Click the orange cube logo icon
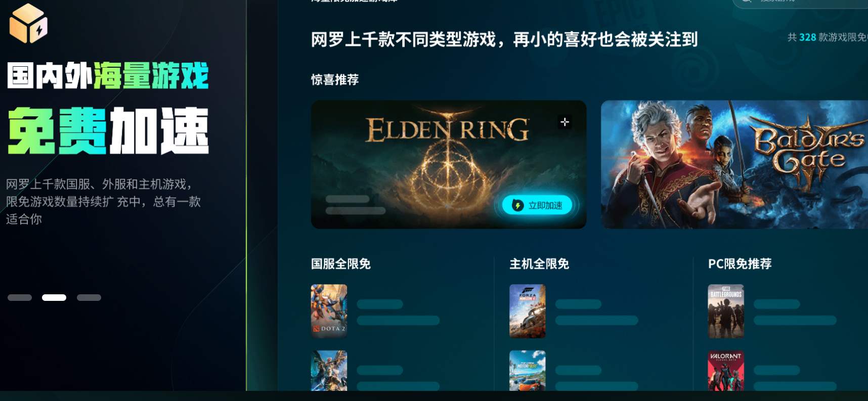Viewport: 868px width, 401px height. tap(28, 23)
